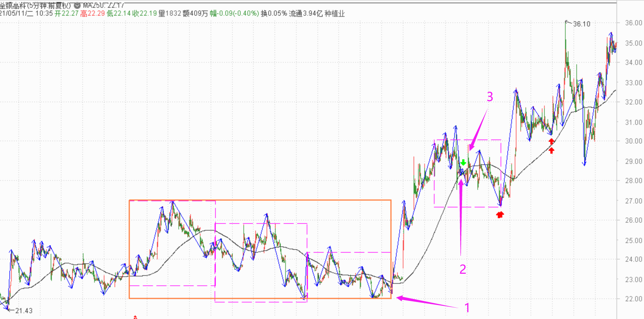Click the green down-arrow sell signal marker
Viewport: 644px width, 319px height.
(463, 163)
